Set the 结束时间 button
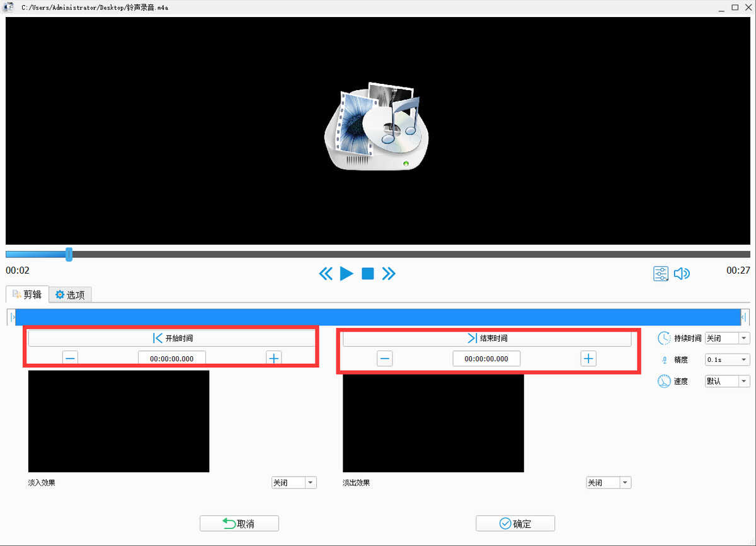 click(x=487, y=338)
